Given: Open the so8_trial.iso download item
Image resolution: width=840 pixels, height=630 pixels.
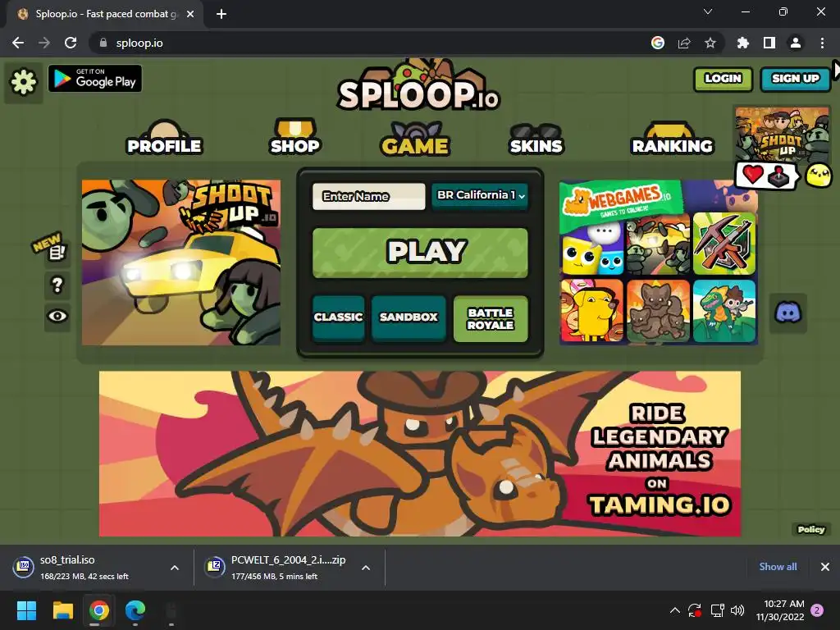Looking at the screenshot, I should click(84, 568).
